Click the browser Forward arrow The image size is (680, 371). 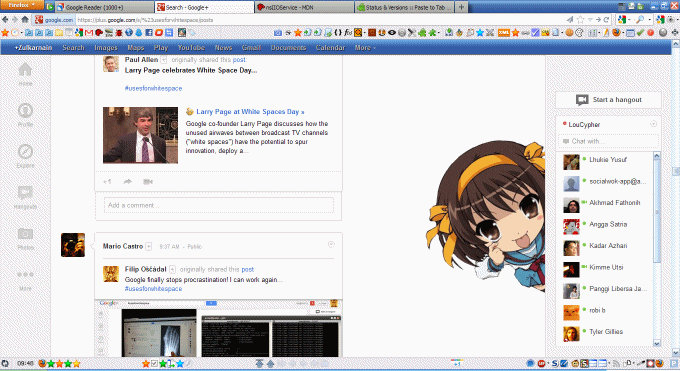click(x=15, y=20)
